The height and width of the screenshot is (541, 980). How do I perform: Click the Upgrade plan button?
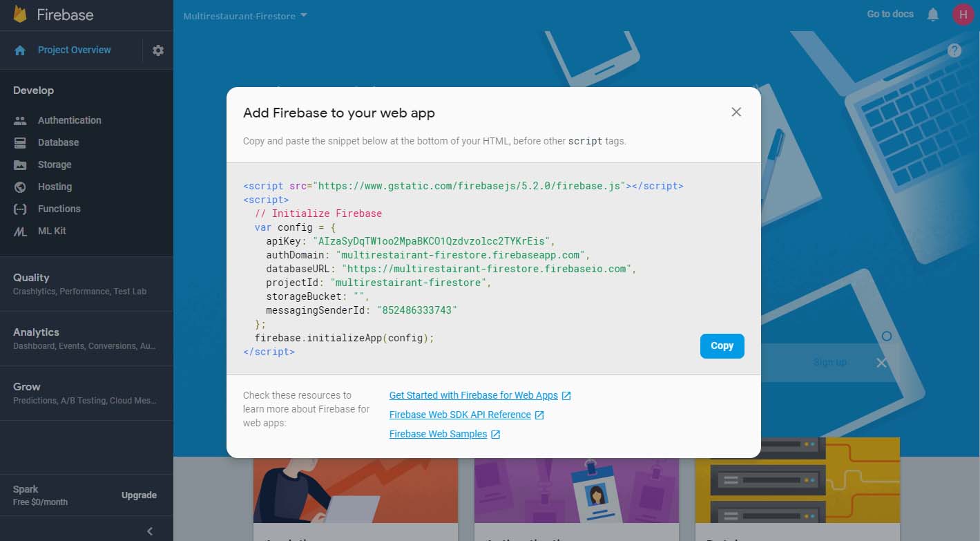click(139, 495)
